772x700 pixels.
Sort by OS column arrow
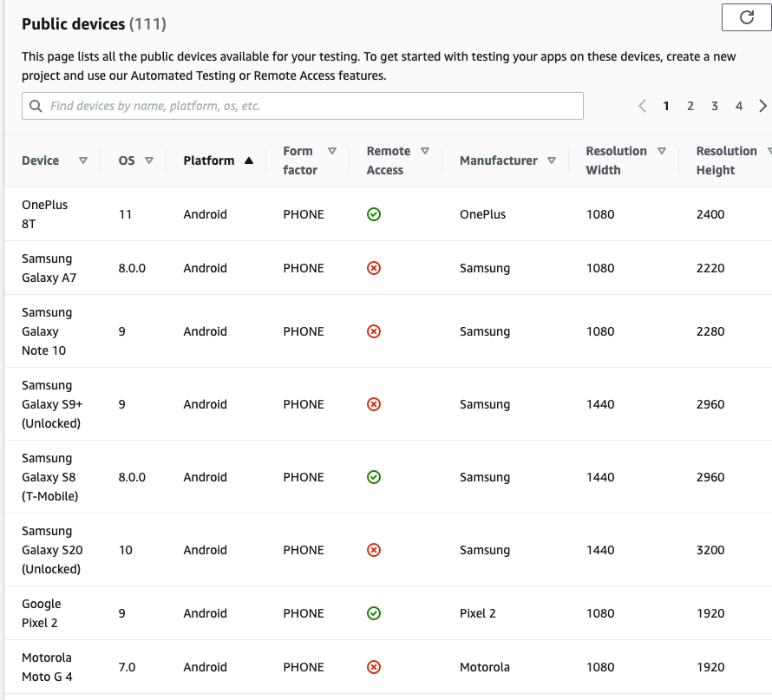pos(149,160)
